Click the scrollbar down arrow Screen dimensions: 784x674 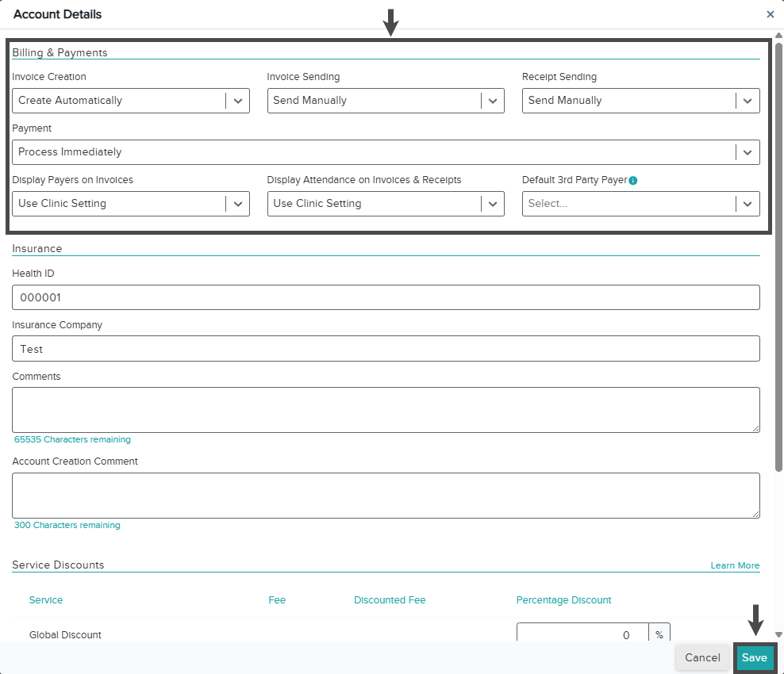pos(778,634)
